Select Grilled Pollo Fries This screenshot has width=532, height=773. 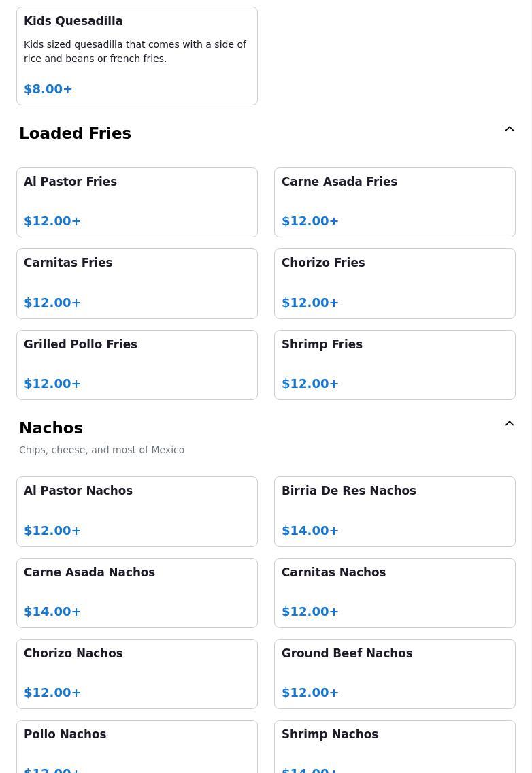pos(137,365)
